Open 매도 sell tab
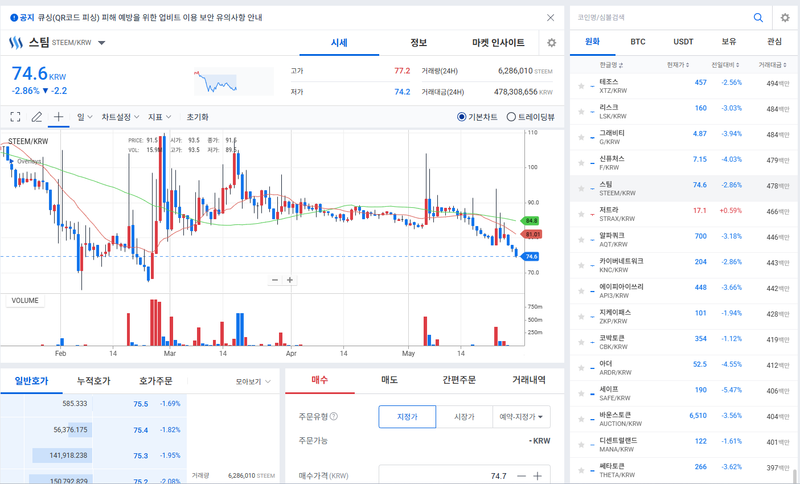 (389, 380)
